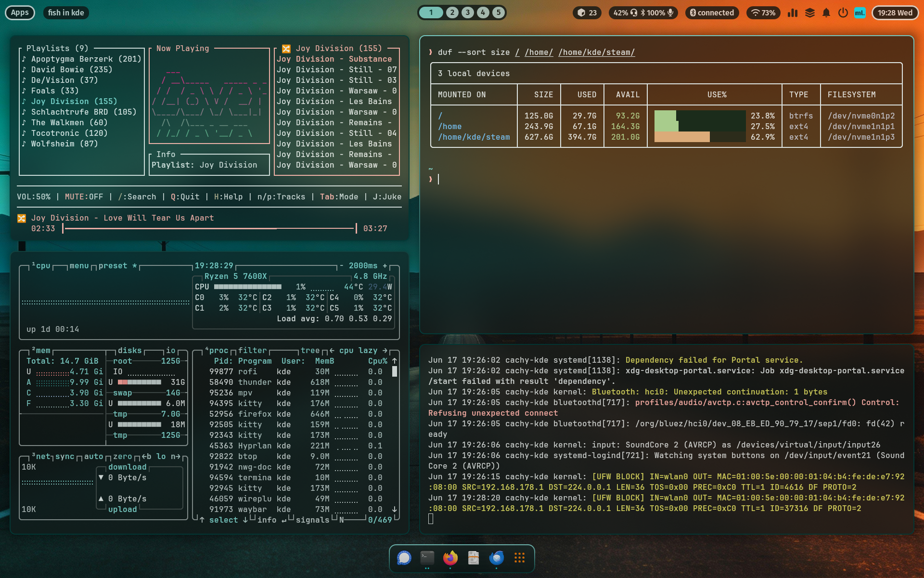Click shuffle icon next to now-playing track title

pos(22,218)
